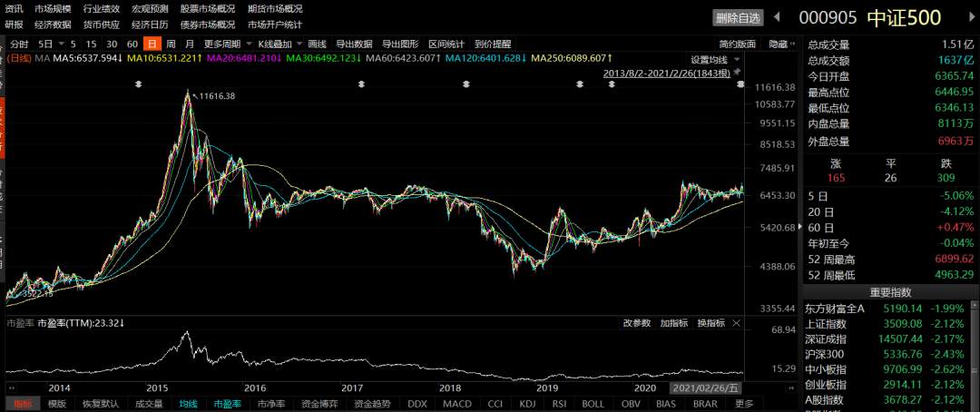This screenshot has width=980, height=412.
Task: Select the 模版 tab at bottom
Action: (x=57, y=404)
